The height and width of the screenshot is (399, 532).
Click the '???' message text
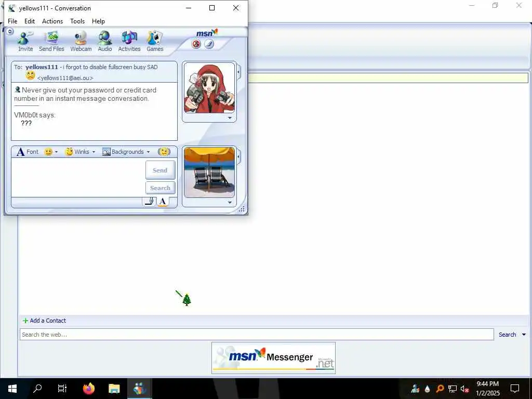tap(26, 123)
